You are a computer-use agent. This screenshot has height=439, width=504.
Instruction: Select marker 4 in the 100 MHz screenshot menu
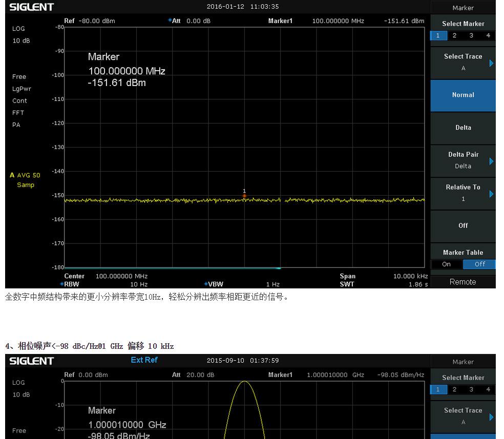coord(488,35)
